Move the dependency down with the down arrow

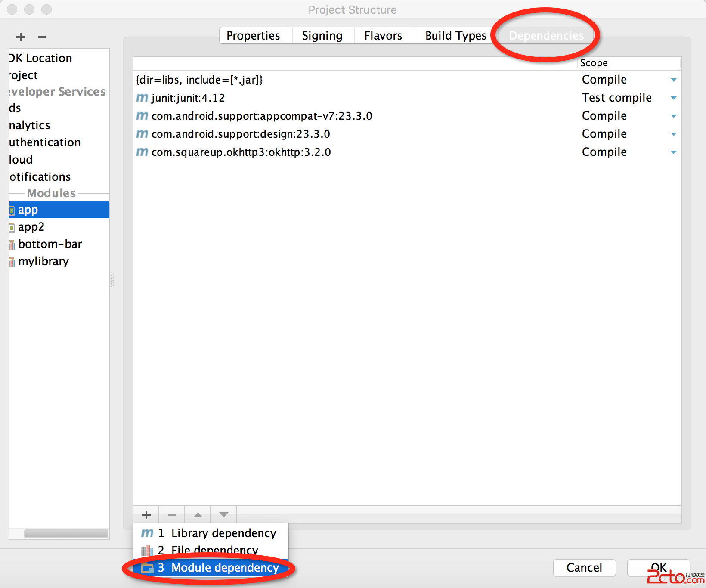(x=224, y=515)
